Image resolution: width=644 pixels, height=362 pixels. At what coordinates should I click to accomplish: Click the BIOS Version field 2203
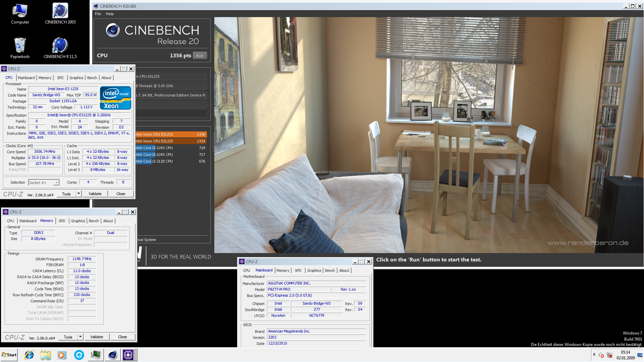point(316,337)
